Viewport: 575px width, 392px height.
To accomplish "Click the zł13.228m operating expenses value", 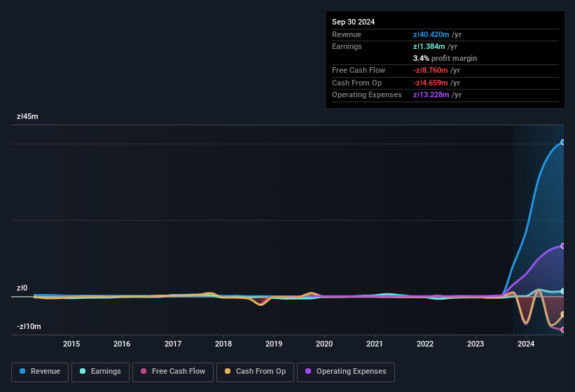I will [431, 95].
